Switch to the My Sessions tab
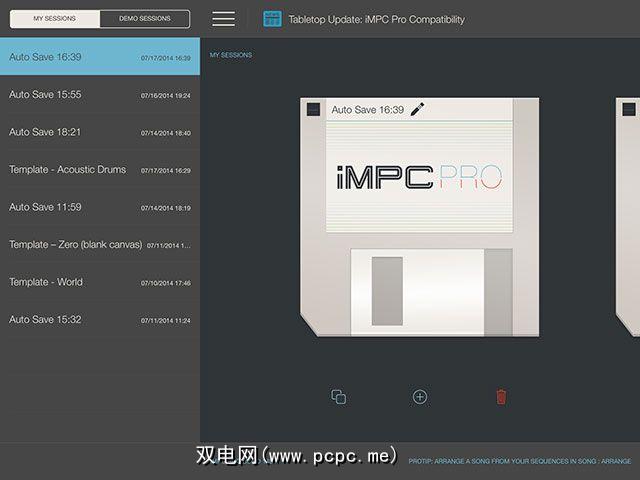Viewport: 640px width, 480px height. (x=55, y=19)
